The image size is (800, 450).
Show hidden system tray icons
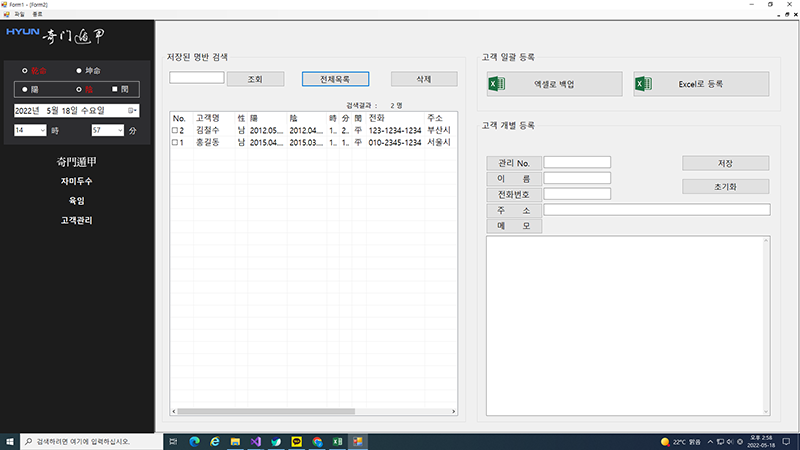coord(710,442)
